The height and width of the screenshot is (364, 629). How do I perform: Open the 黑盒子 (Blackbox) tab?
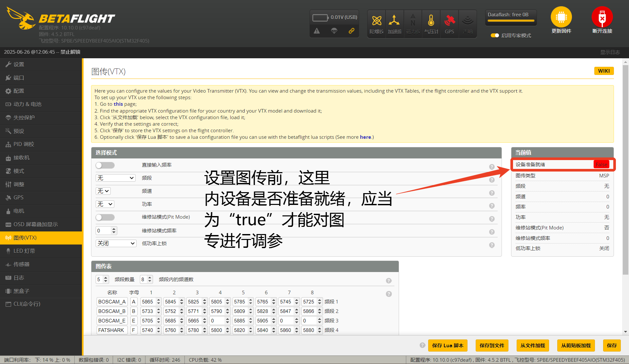[41, 291]
